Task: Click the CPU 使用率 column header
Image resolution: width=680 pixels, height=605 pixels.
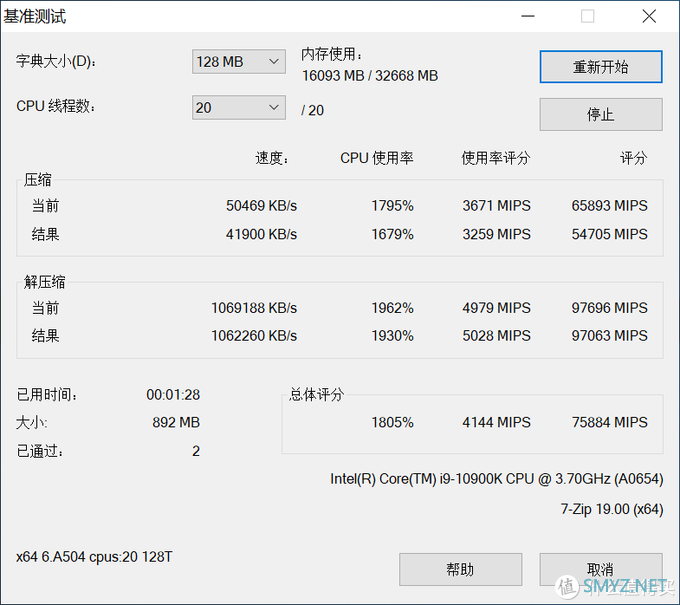Action: 377,158
